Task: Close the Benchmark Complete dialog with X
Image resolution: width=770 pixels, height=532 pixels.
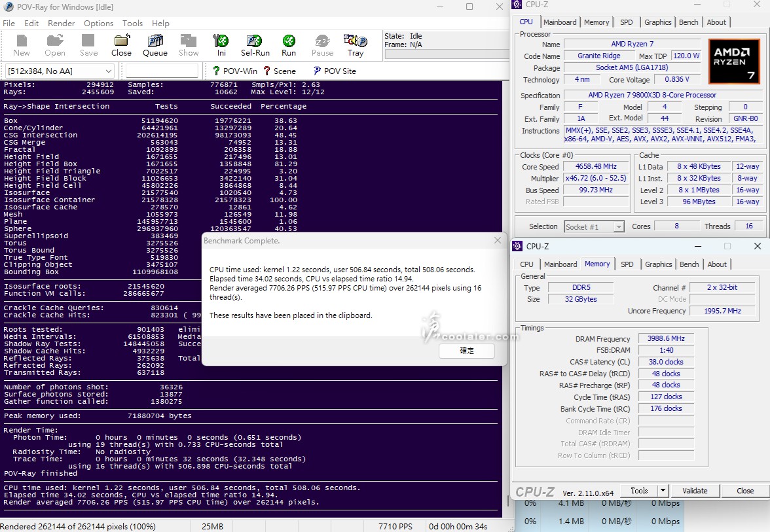Action: point(498,241)
